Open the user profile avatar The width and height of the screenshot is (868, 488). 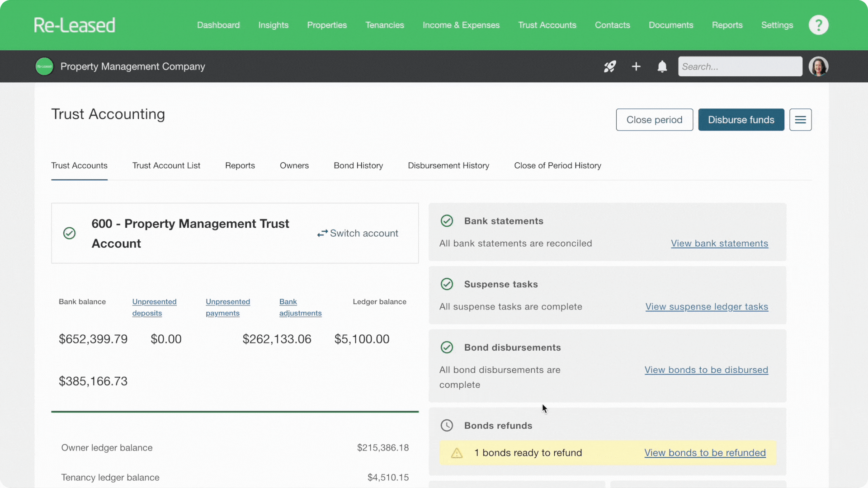(818, 66)
